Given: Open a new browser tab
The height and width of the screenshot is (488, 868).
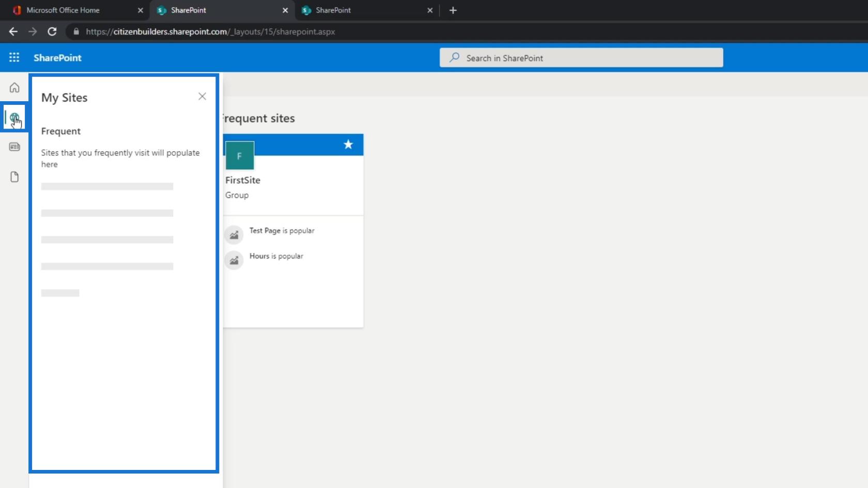Looking at the screenshot, I should click(453, 10).
